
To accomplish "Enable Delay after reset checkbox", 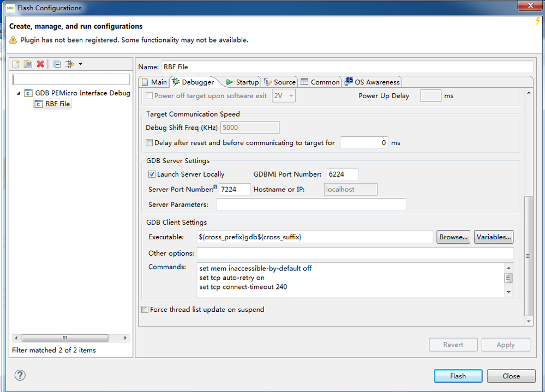I will click(x=149, y=143).
